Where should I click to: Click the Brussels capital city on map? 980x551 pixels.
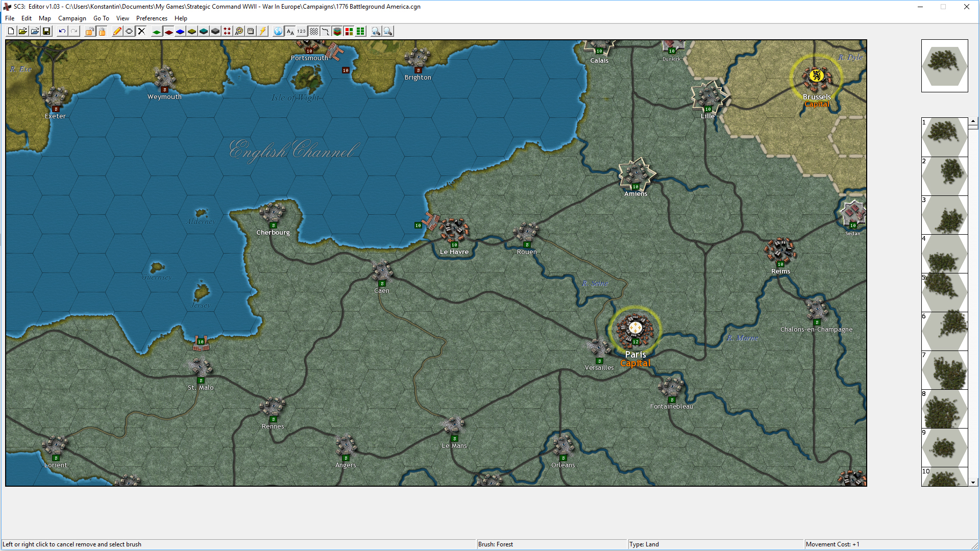point(816,77)
